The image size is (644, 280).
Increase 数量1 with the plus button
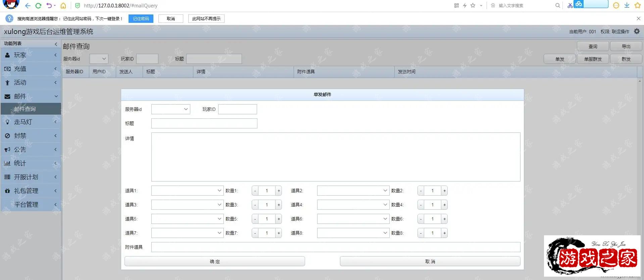tap(279, 191)
